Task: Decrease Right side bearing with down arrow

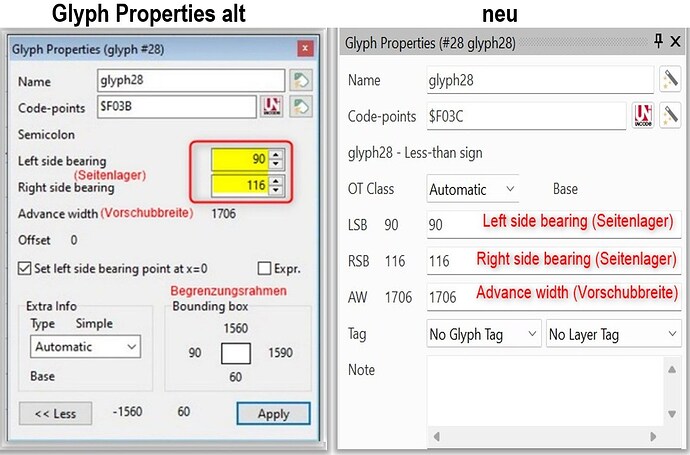Action: coord(276,191)
